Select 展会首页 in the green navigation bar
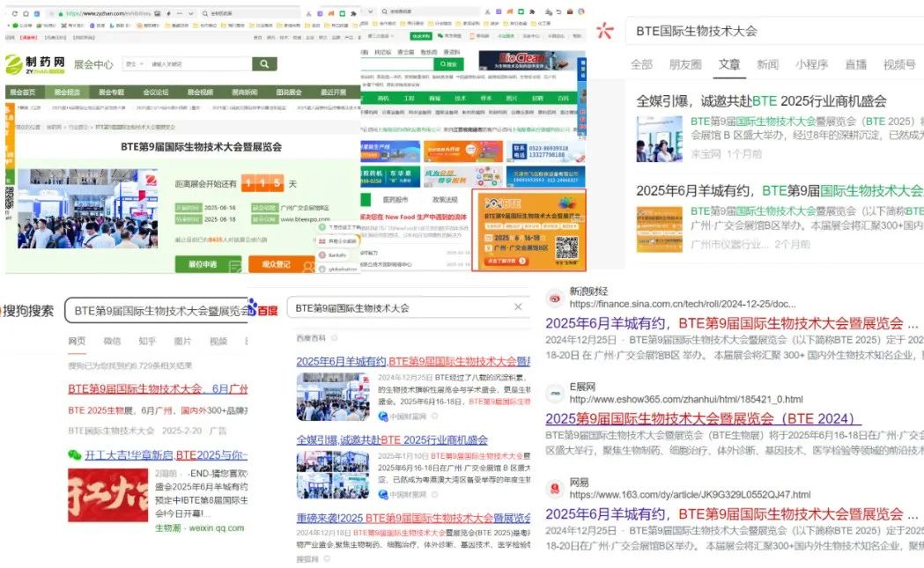Viewport: 924px width, 568px height. 22,92
